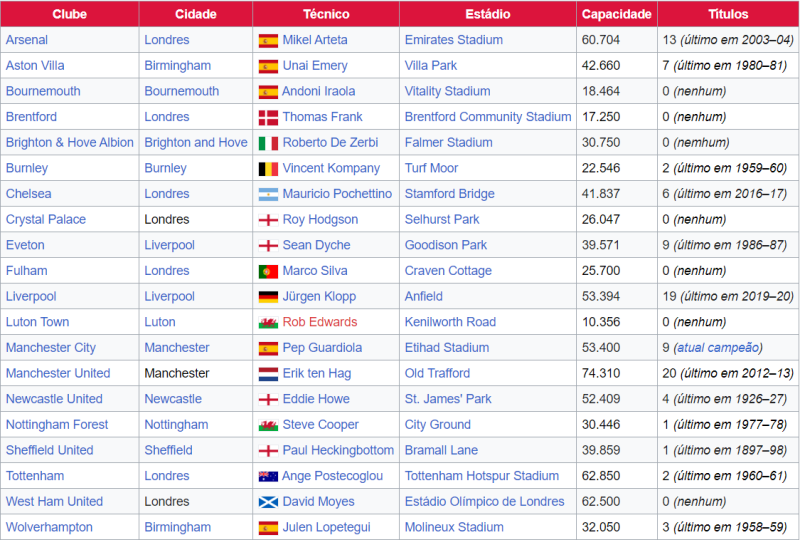Click the Scottish flag next to David Moyes
The width and height of the screenshot is (800, 540).
click(268, 502)
